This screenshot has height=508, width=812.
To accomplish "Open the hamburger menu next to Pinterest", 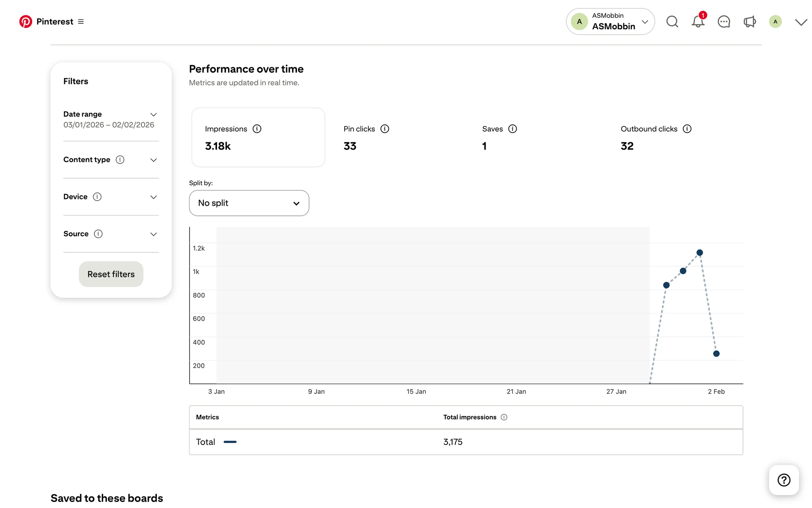I will click(81, 22).
